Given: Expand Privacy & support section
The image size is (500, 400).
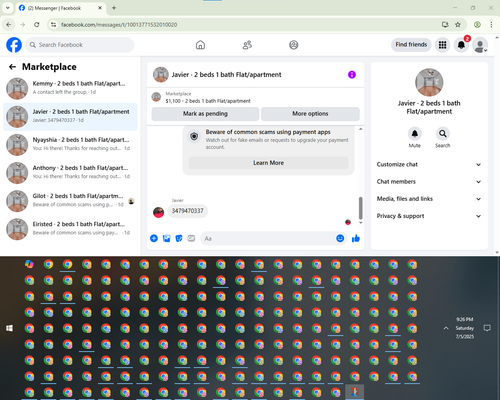Looking at the screenshot, I should click(429, 216).
